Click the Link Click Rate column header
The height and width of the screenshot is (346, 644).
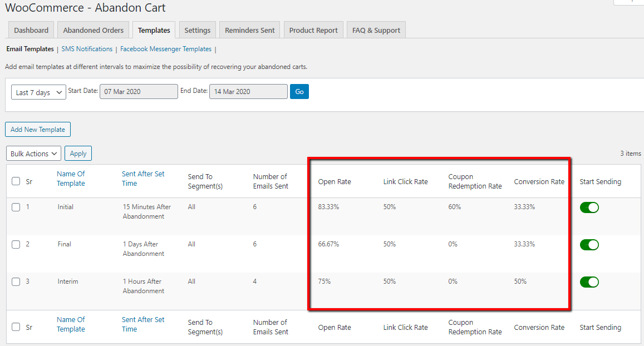pos(405,181)
